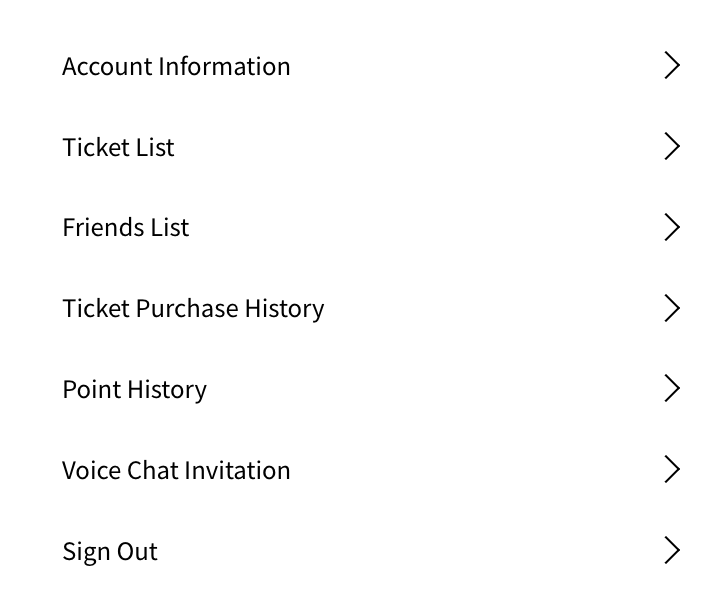The image size is (726, 610).
Task: Select the Voice Chat Invitation label
Action: [x=176, y=470]
